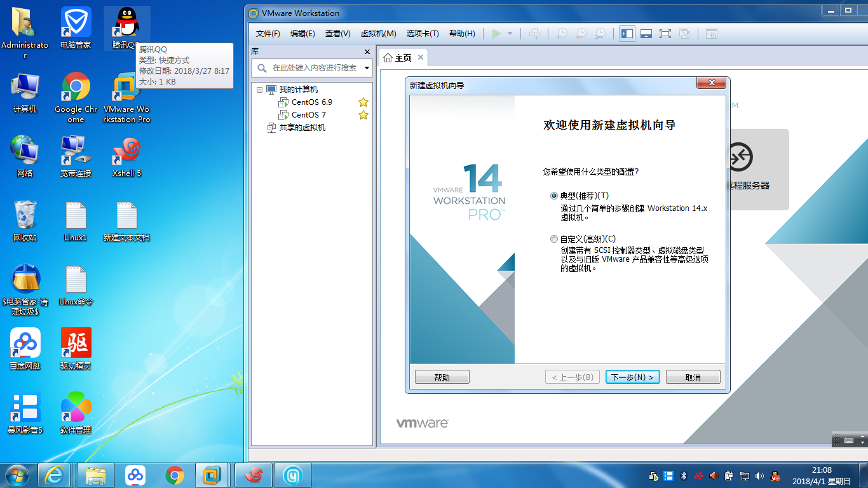Click the QQ penguin tray icon
Screen dimensions: 868x488
click(775, 475)
